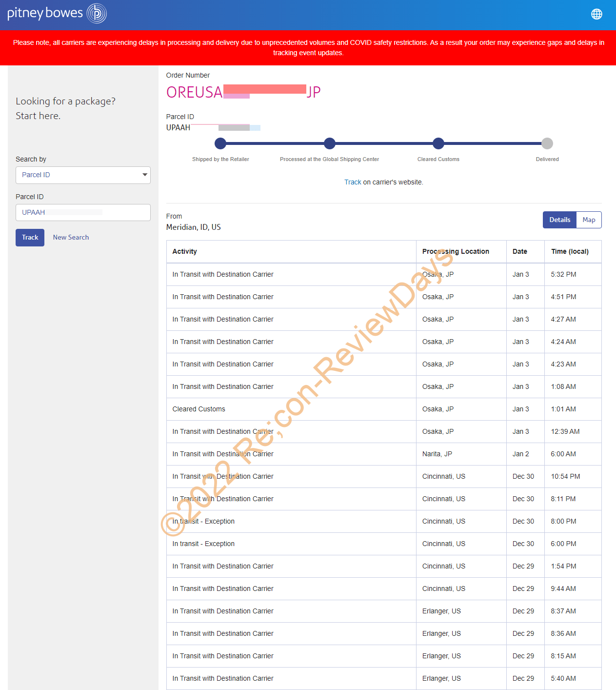The height and width of the screenshot is (690, 616).
Task: Open "Track" on carrier's website link
Action: (352, 182)
